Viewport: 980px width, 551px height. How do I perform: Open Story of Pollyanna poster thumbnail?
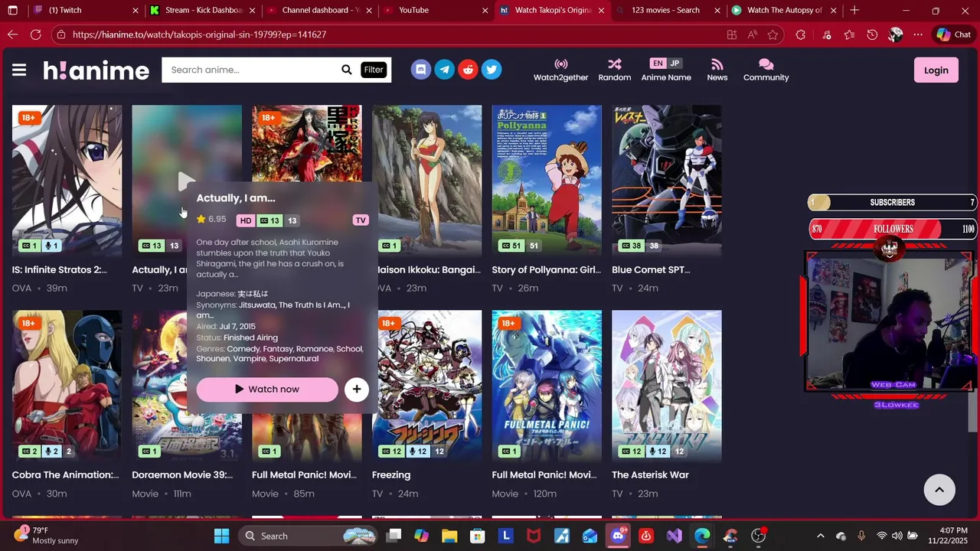pyautogui.click(x=547, y=181)
